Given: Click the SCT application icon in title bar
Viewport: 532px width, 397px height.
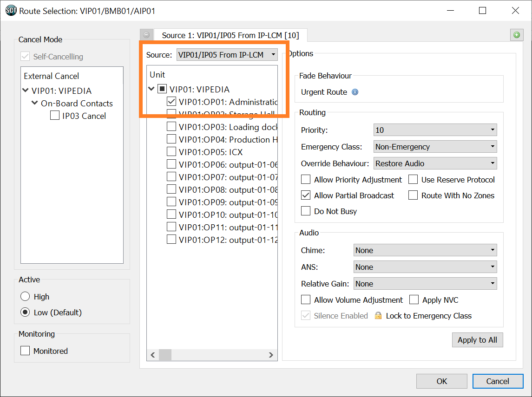Looking at the screenshot, I should coord(11,10).
